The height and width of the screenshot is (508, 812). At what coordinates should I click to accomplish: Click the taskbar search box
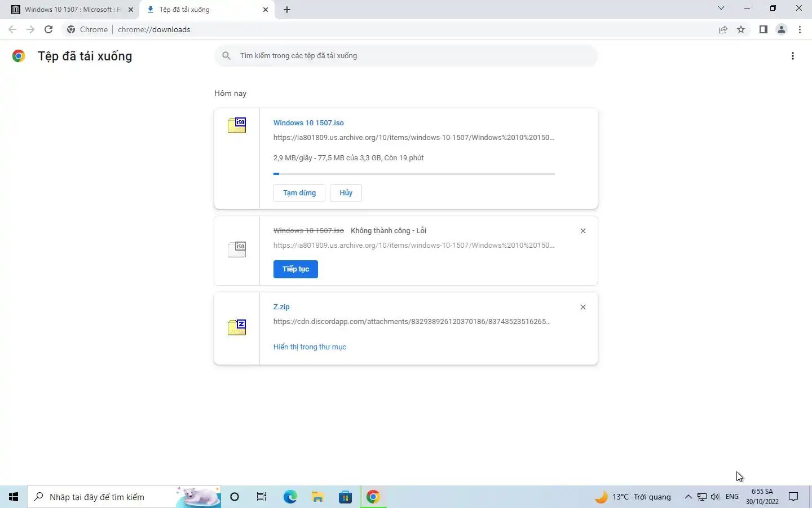tap(124, 497)
